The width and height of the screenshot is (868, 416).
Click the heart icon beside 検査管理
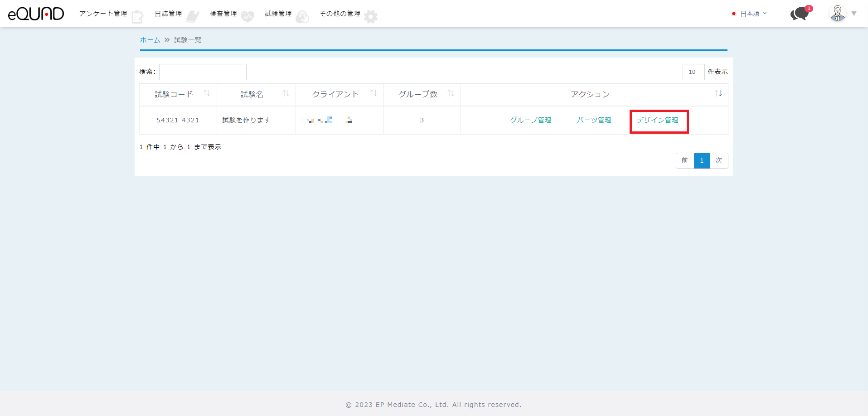tap(247, 17)
